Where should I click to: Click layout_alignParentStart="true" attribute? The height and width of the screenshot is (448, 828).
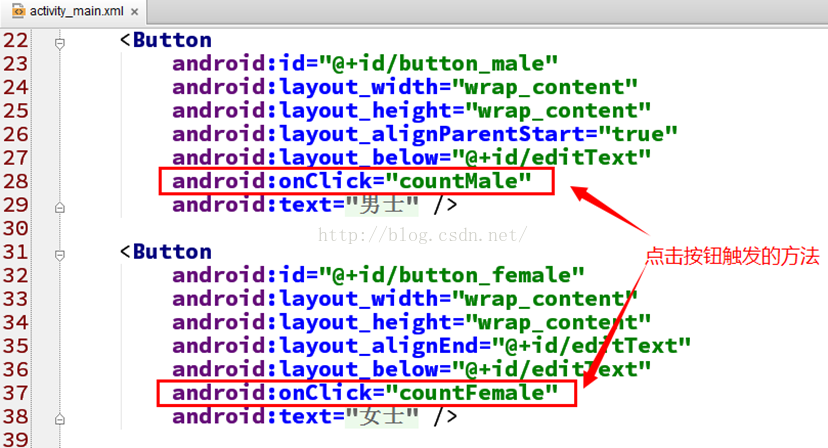[425, 134]
